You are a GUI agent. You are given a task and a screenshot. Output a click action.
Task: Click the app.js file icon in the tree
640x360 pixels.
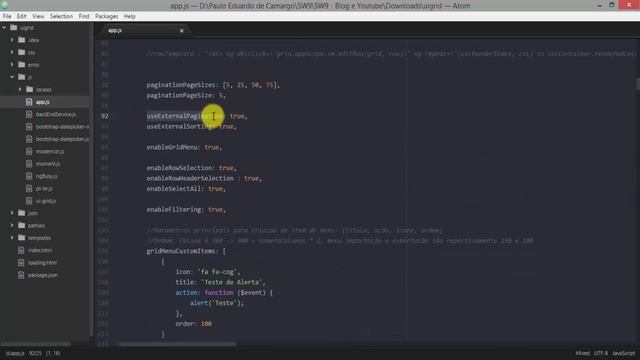point(29,102)
